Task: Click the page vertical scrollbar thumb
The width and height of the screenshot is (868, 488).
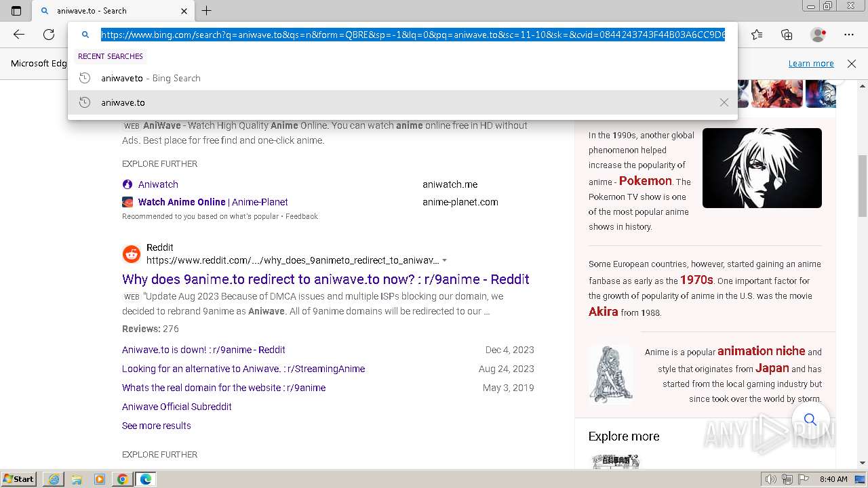Action: (x=863, y=186)
